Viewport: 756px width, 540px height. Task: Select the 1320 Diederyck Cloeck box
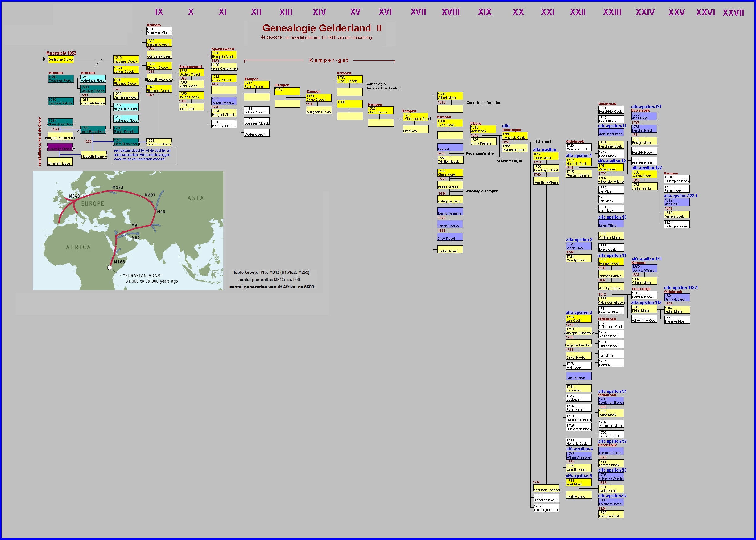[x=159, y=31]
